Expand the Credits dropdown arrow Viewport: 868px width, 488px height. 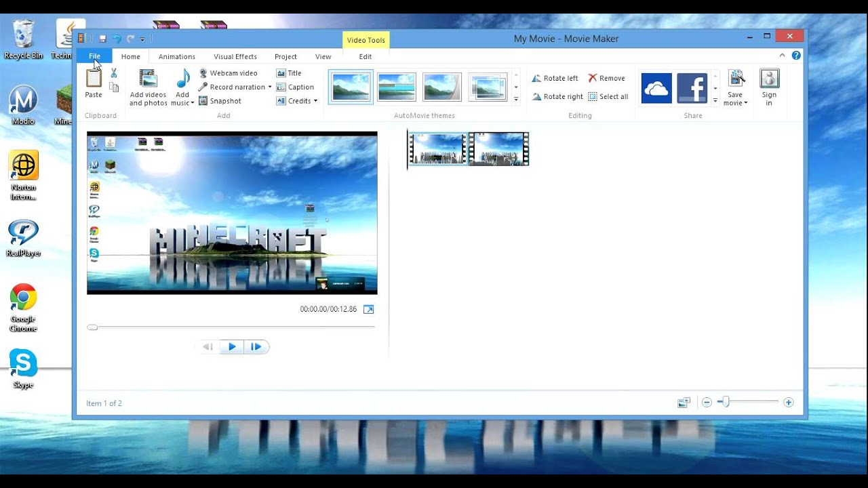(x=315, y=101)
